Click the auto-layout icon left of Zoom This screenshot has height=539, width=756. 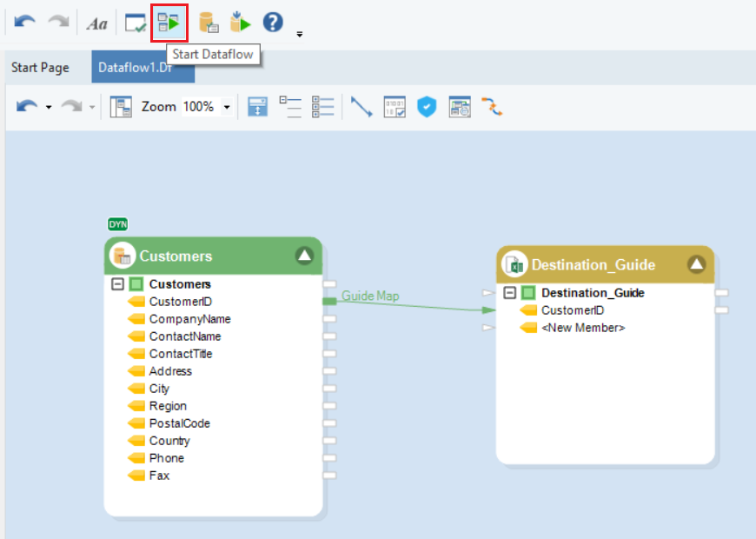pos(120,107)
